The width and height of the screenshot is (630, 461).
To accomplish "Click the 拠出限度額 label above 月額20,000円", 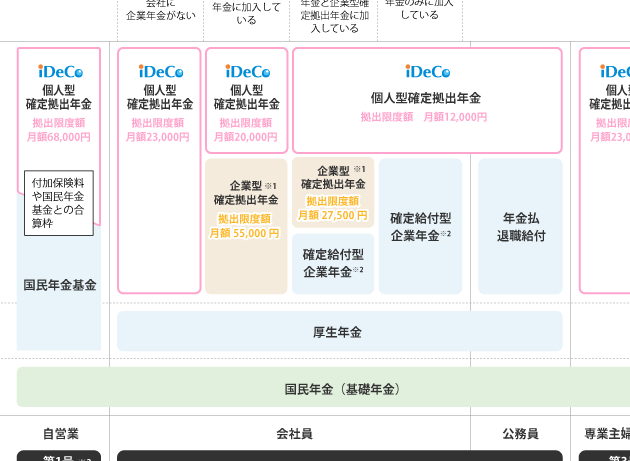I will 245,123.
